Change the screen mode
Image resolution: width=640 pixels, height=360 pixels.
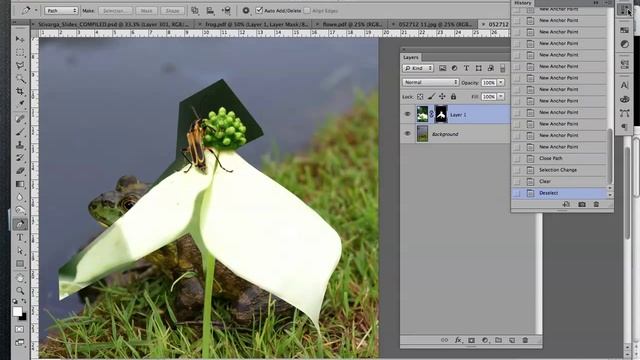click(20, 342)
